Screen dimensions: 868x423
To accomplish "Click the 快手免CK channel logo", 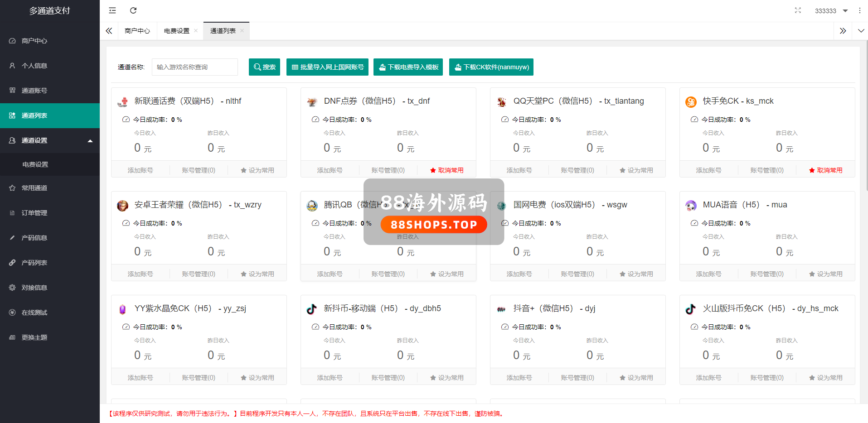I will pos(691,101).
